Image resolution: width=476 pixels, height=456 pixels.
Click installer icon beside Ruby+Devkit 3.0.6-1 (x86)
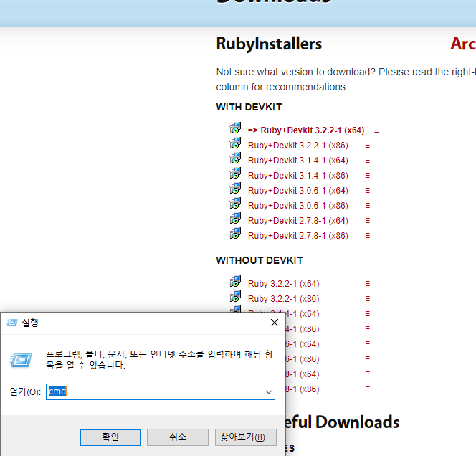[235, 203]
